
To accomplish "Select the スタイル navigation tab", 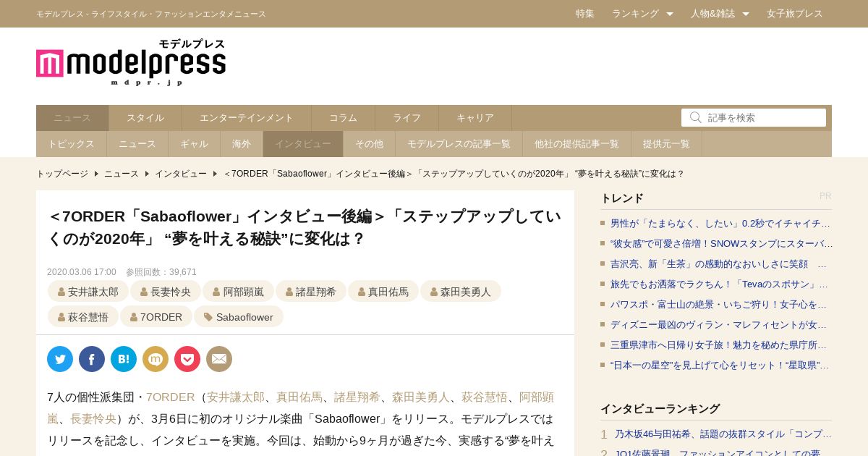I will pos(145,118).
